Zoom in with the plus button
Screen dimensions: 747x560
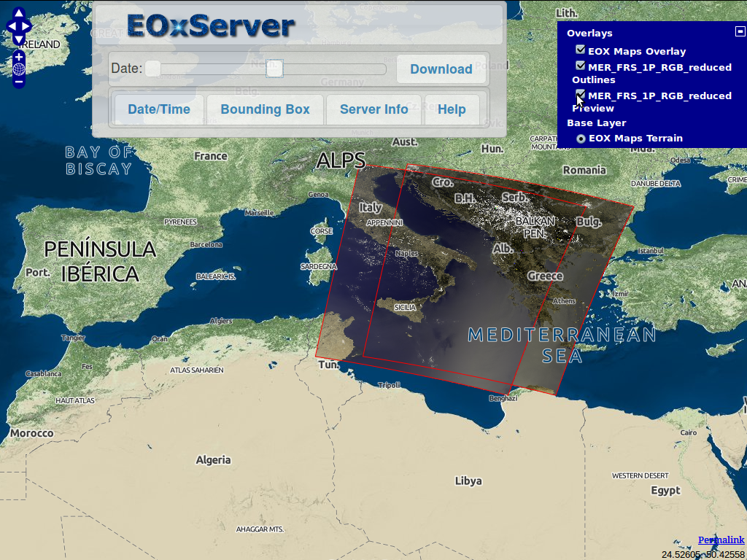[18, 56]
